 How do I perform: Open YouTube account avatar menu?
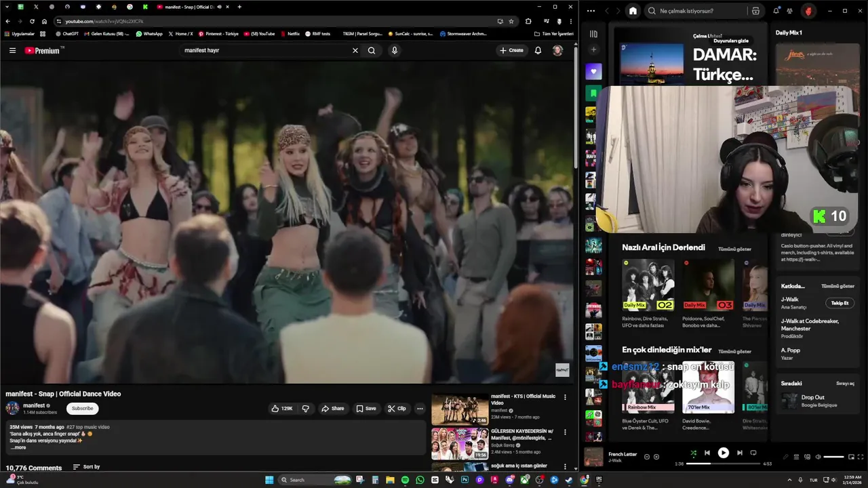click(557, 50)
